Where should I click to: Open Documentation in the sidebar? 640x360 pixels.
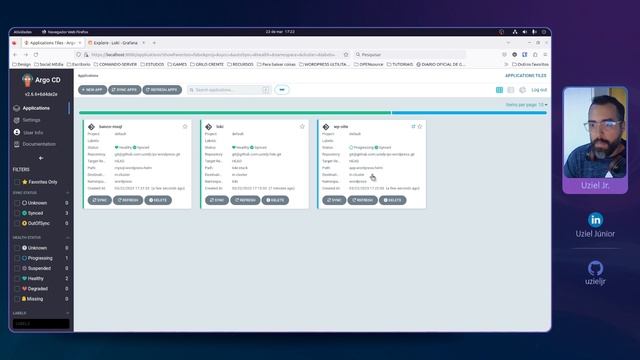[x=39, y=144]
